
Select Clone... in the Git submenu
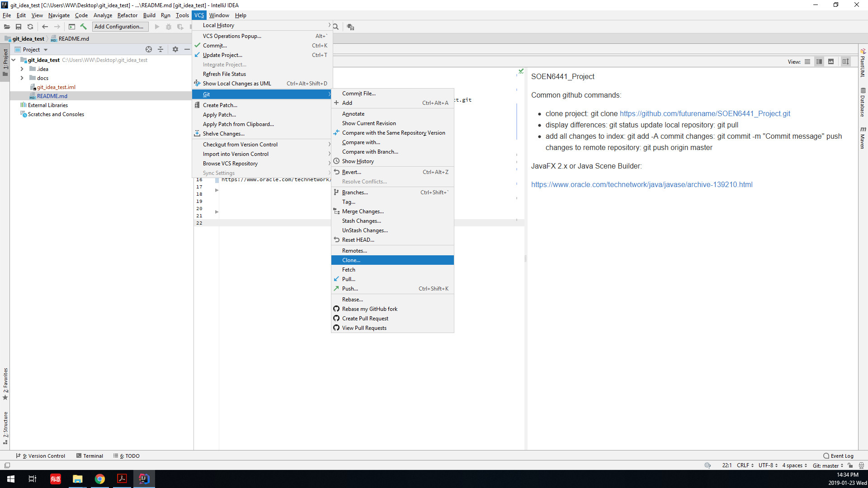click(x=351, y=260)
